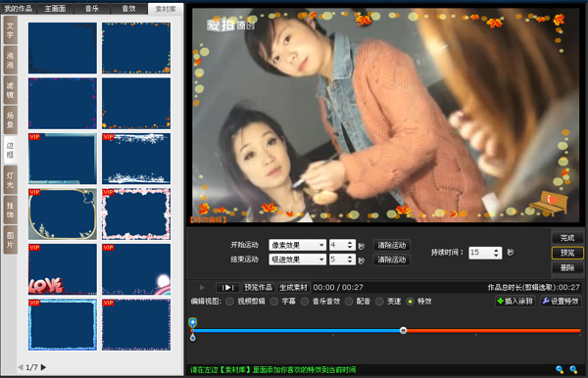Click the play button in playback bar
This screenshot has width=588, height=378.
(x=202, y=287)
